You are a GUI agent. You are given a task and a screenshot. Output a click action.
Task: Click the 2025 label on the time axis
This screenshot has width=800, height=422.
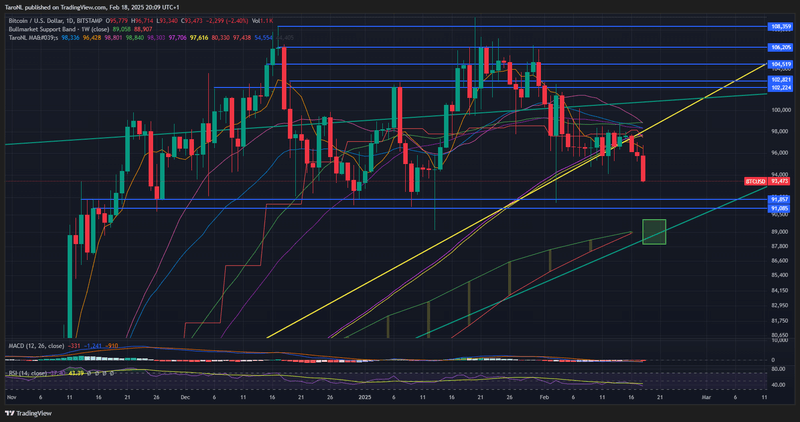364,396
